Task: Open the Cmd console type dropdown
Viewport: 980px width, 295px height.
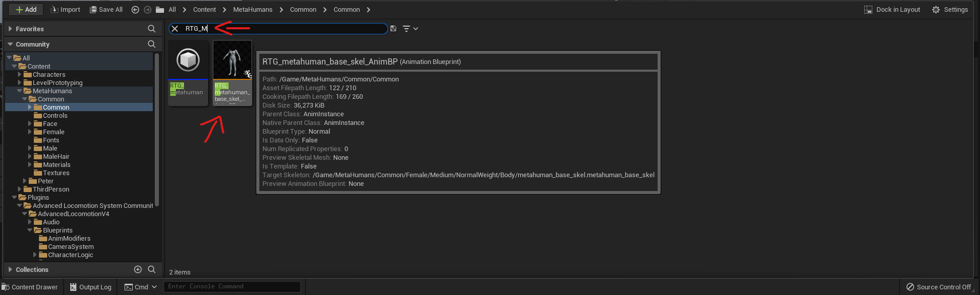Action: [140, 287]
